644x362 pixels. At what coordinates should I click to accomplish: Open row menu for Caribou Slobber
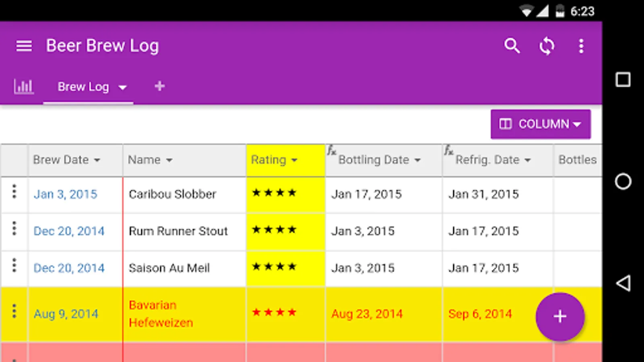[14, 191]
